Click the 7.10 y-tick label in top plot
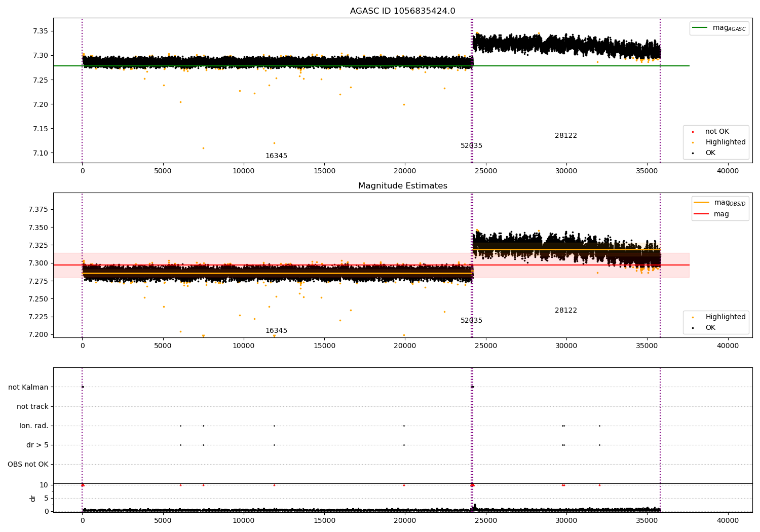The width and height of the screenshot is (760, 532). (x=41, y=153)
